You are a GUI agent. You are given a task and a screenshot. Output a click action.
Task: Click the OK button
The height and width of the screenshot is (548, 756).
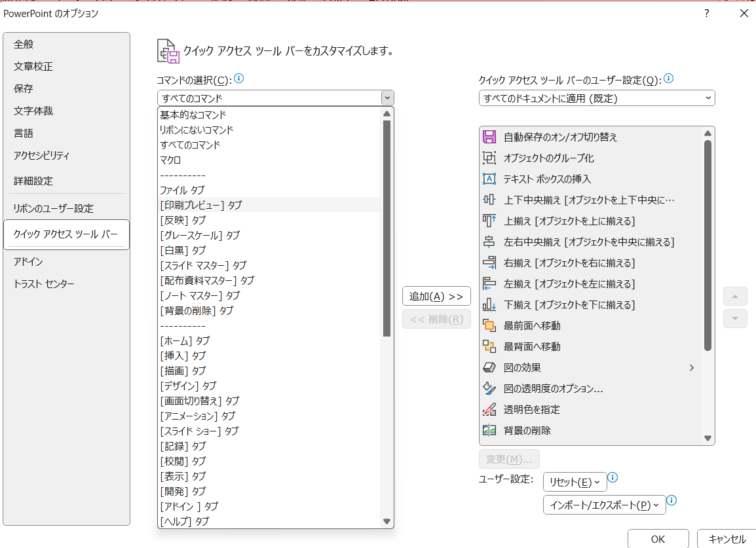(x=658, y=539)
